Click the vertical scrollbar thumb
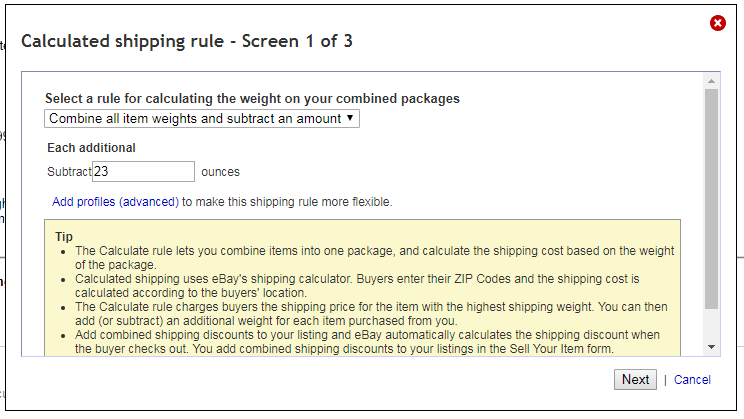This screenshot has width=744, height=419. pos(711,199)
